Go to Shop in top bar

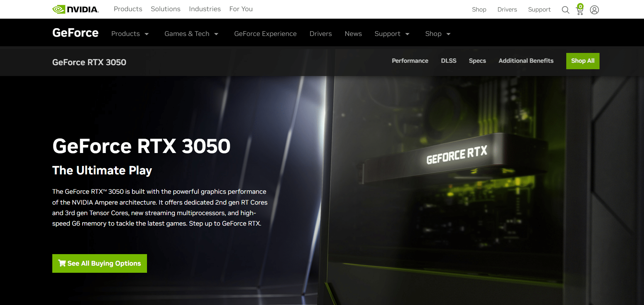point(479,9)
